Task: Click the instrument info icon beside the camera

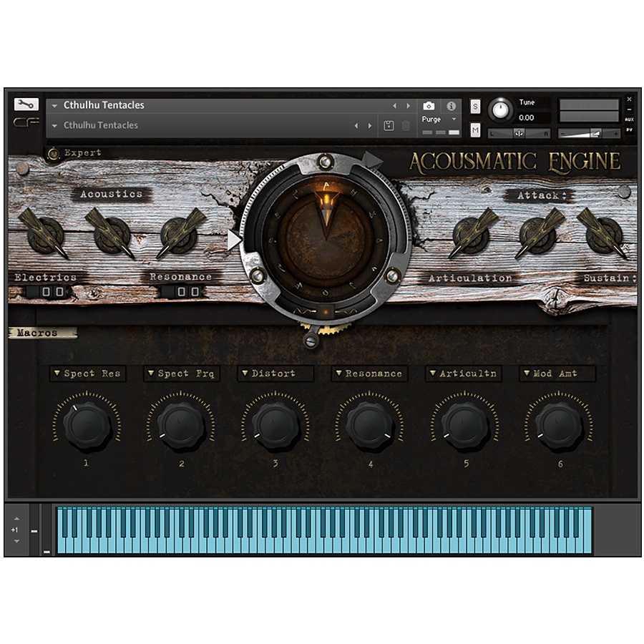Action: click(x=450, y=104)
